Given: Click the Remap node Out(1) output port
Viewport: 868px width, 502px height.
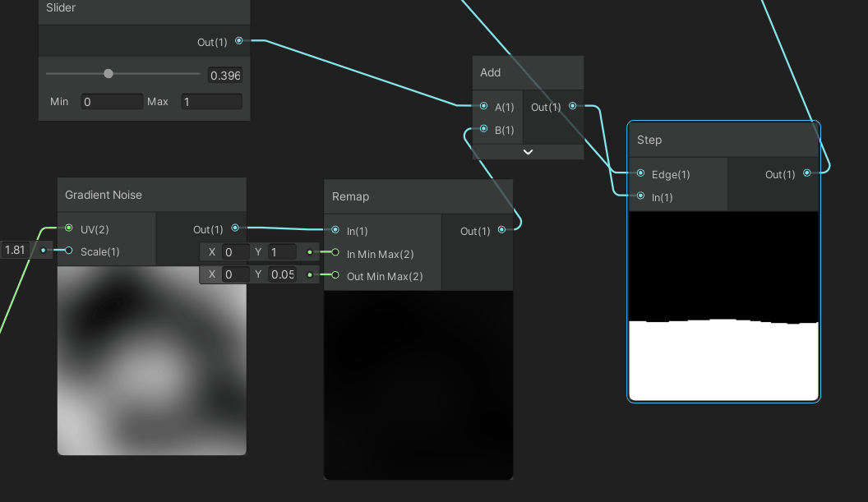Looking at the screenshot, I should 501,230.
